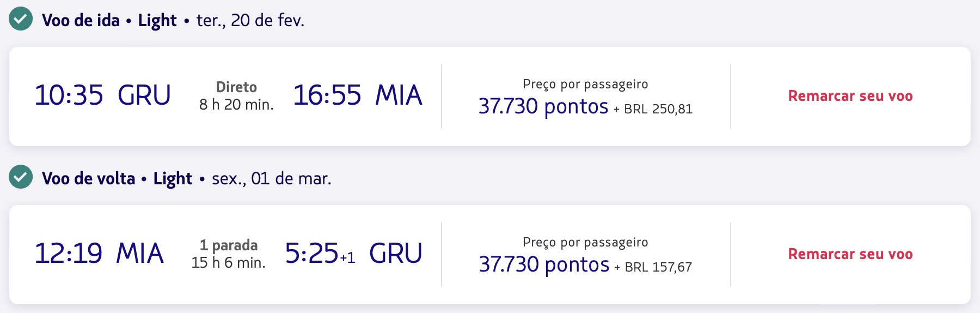Screen dimensions: 980x313
Task: Click the BRL 157,67 fee amount
Action: click(x=658, y=267)
